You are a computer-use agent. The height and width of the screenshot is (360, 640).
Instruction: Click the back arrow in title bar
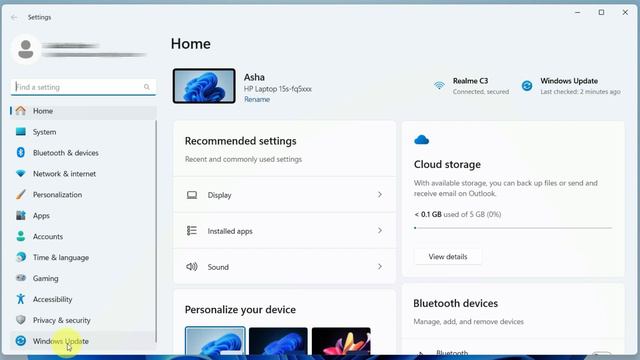14,17
